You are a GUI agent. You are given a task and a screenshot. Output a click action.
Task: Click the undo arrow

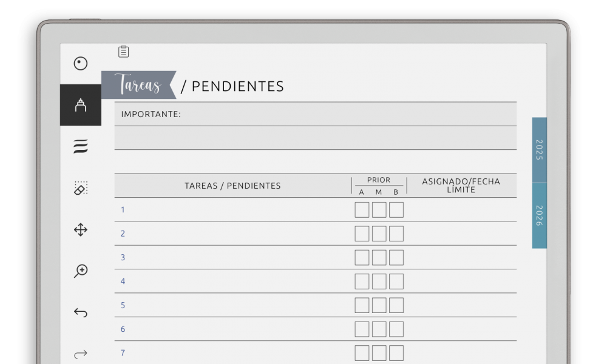point(81,312)
